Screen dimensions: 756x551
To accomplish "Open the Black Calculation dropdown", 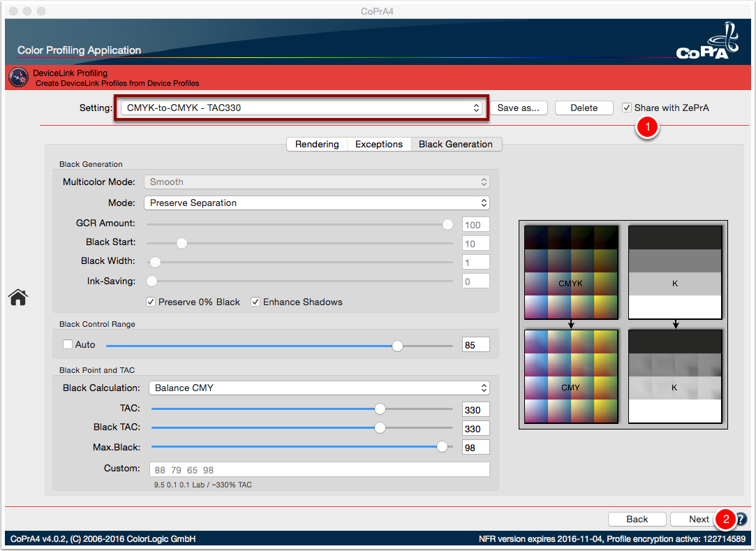I will (319, 388).
